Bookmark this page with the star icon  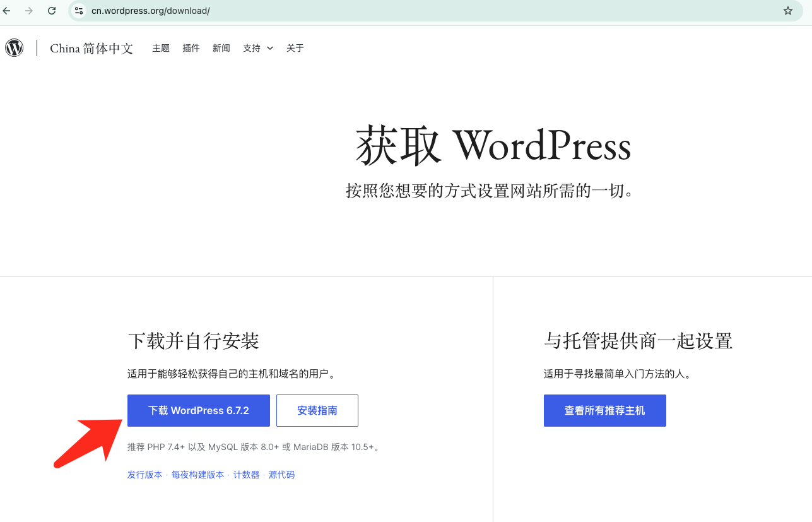pos(787,11)
